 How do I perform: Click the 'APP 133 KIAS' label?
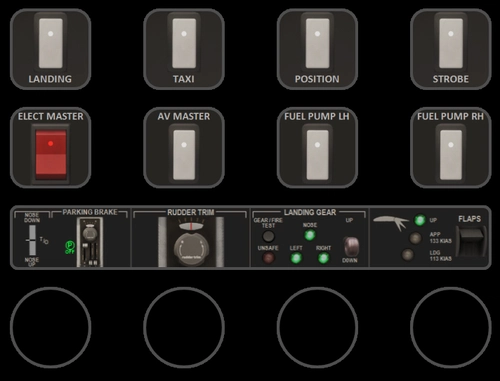pos(440,238)
